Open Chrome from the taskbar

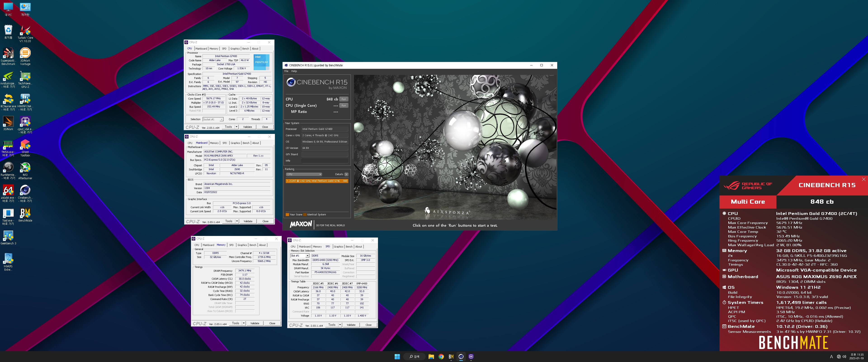(441, 357)
